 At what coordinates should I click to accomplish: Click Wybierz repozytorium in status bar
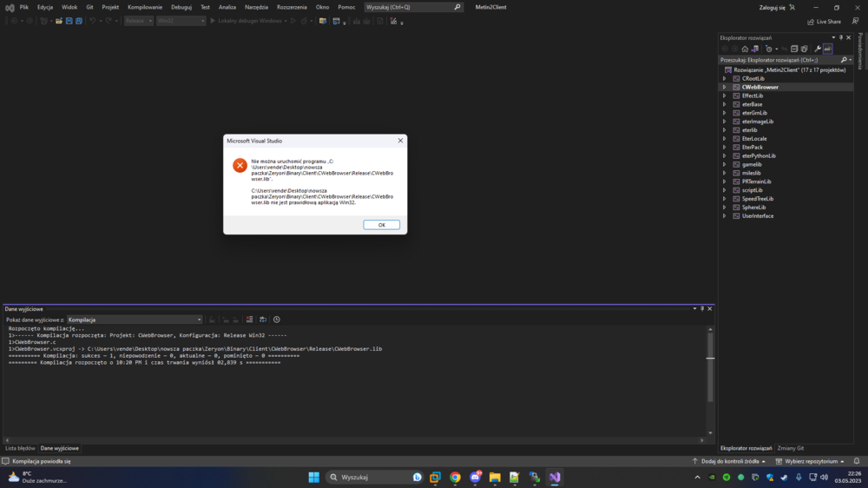811,461
